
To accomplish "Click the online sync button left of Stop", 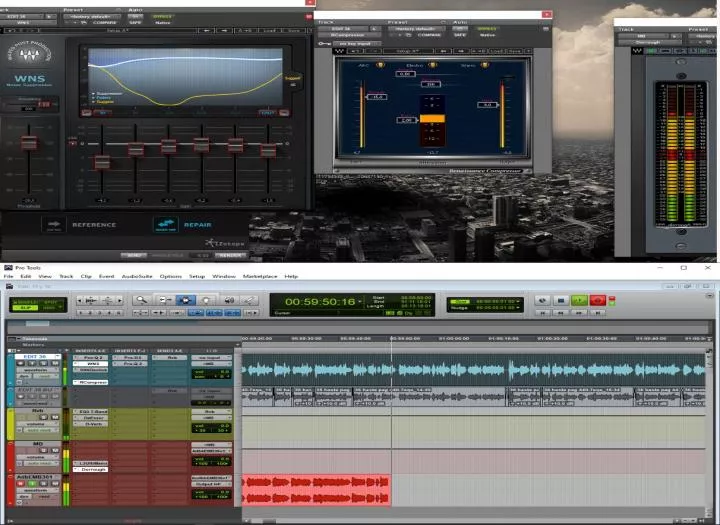I will click(x=542, y=300).
